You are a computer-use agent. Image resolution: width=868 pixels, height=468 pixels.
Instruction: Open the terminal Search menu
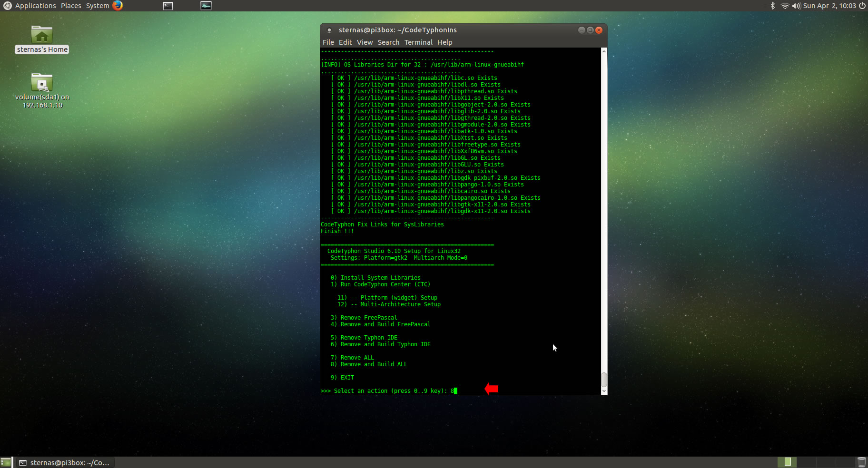[388, 42]
